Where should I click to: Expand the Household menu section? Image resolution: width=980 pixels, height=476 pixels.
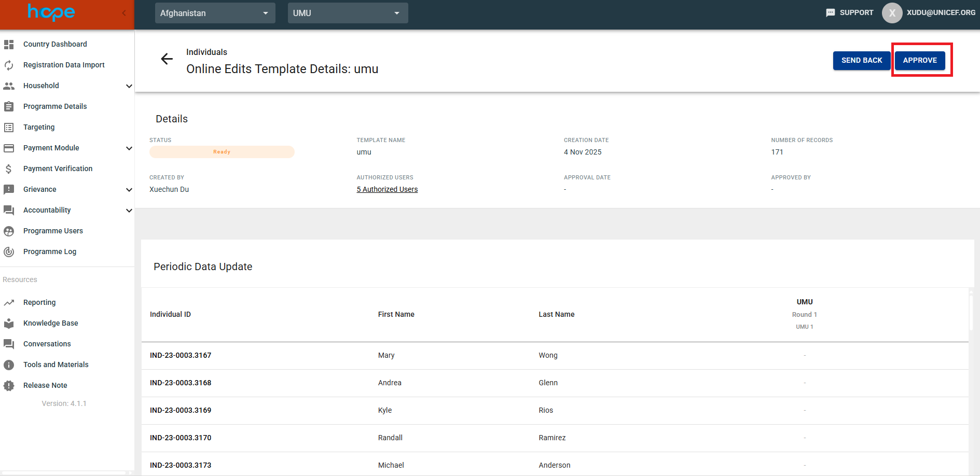point(129,86)
